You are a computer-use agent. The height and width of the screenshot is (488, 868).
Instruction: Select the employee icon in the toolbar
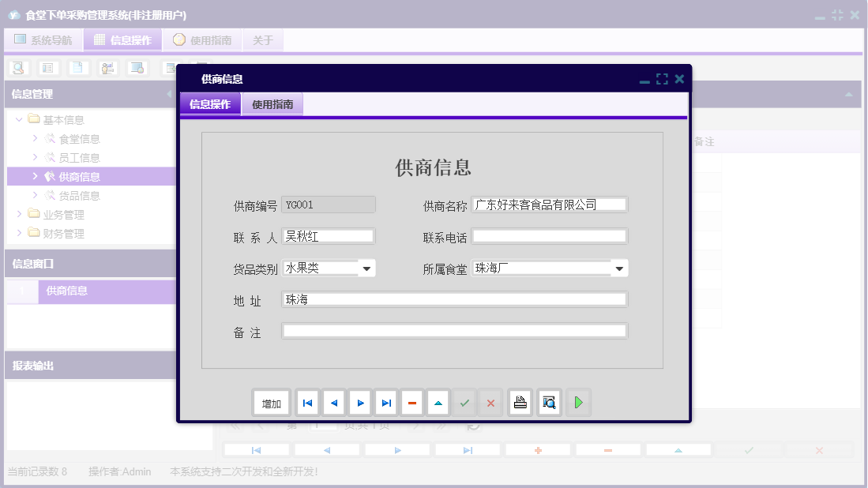[107, 68]
